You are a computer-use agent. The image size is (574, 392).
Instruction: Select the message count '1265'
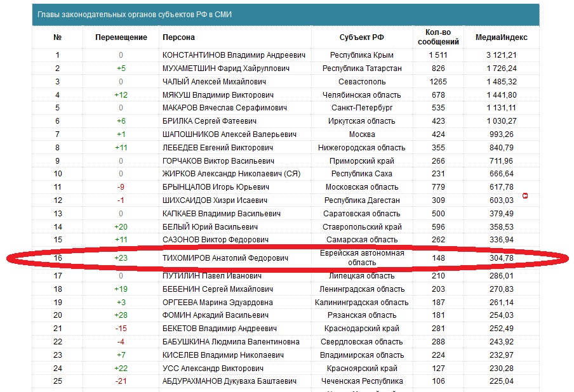tap(438, 82)
